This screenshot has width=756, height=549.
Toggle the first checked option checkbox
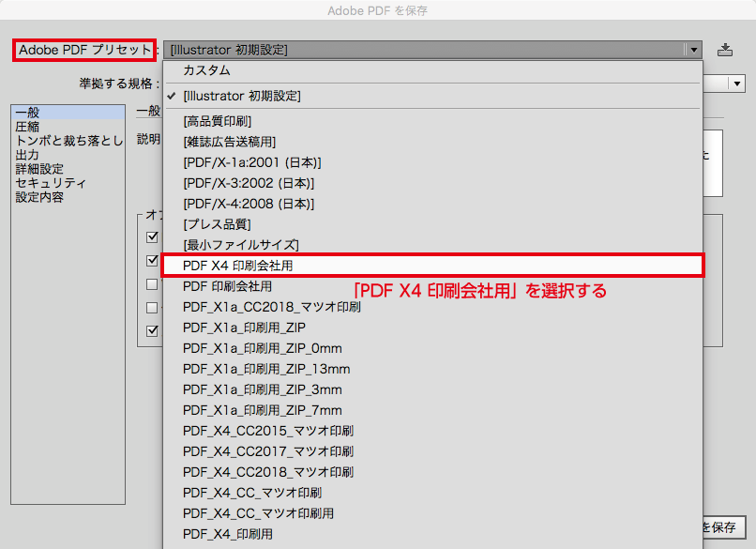152,236
